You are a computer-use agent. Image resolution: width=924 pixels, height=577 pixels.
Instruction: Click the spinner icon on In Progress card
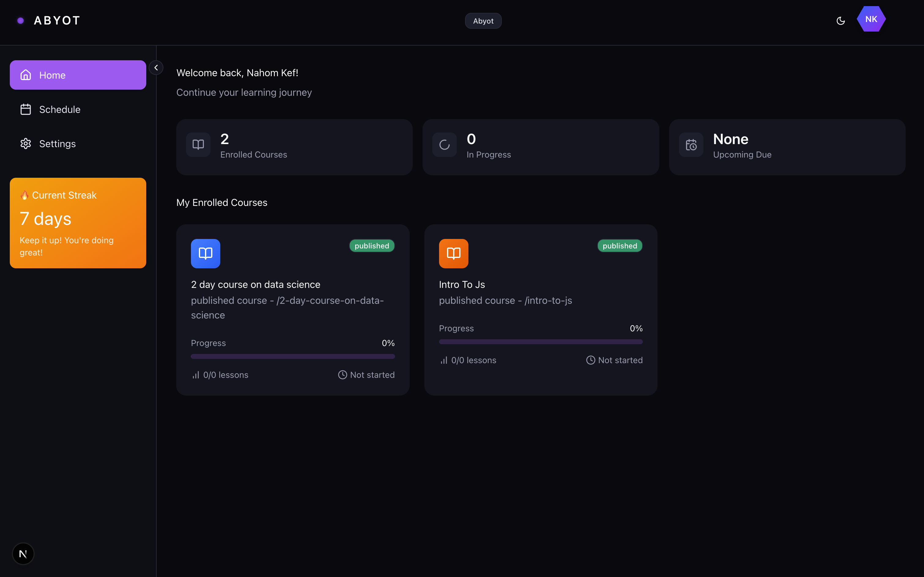pyautogui.click(x=444, y=145)
